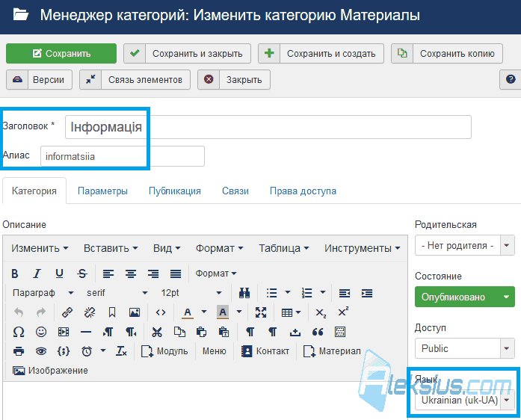
Task: Apply subscript formatting
Action: click(x=321, y=312)
